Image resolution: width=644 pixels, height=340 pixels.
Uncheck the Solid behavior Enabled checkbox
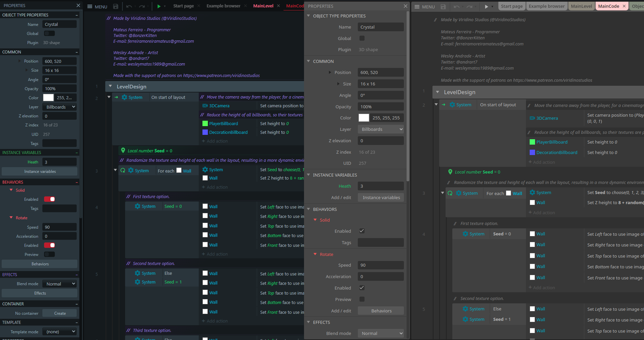(362, 231)
